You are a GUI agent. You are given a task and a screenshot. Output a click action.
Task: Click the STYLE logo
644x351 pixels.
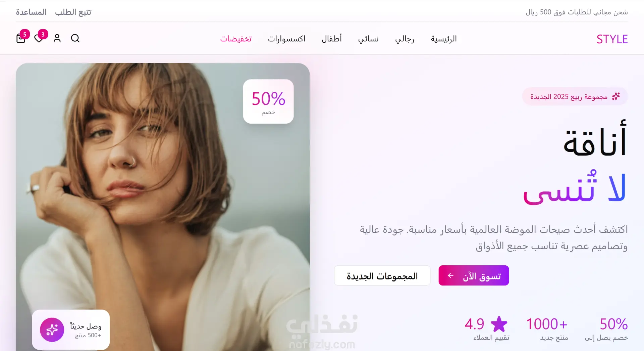(x=612, y=39)
